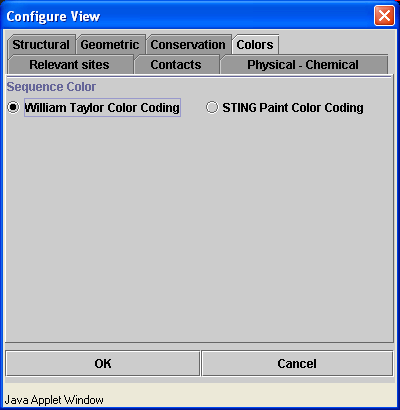The width and height of the screenshot is (400, 410).
Task: Close the Configure View window
Action: [x=384, y=16]
